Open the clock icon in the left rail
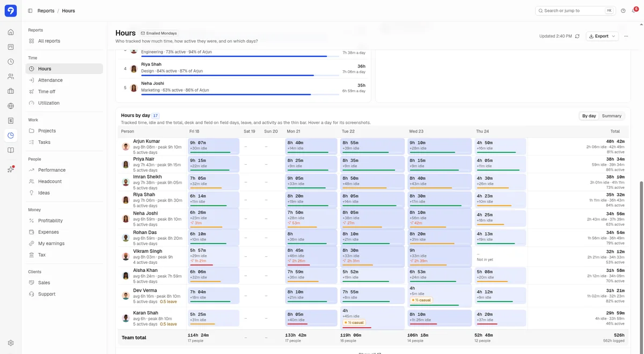This screenshot has width=644, height=354. click(11, 62)
